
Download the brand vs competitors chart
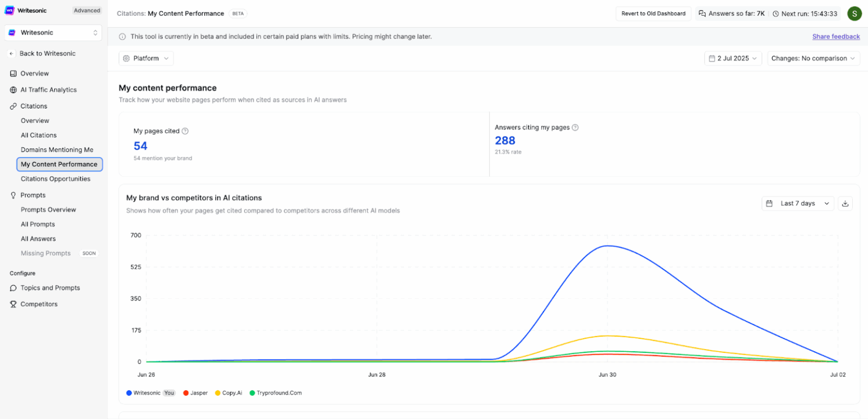(x=845, y=203)
